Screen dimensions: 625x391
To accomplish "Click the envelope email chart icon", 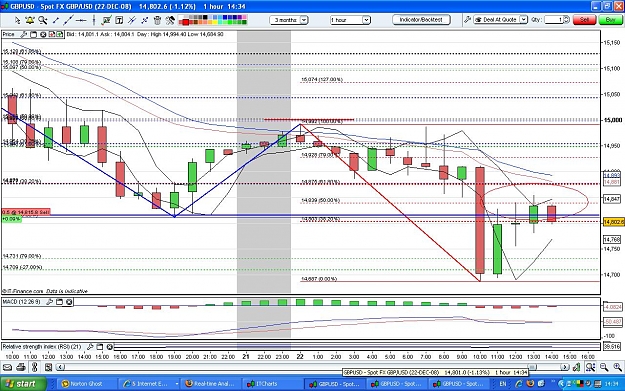I will coord(8,367).
